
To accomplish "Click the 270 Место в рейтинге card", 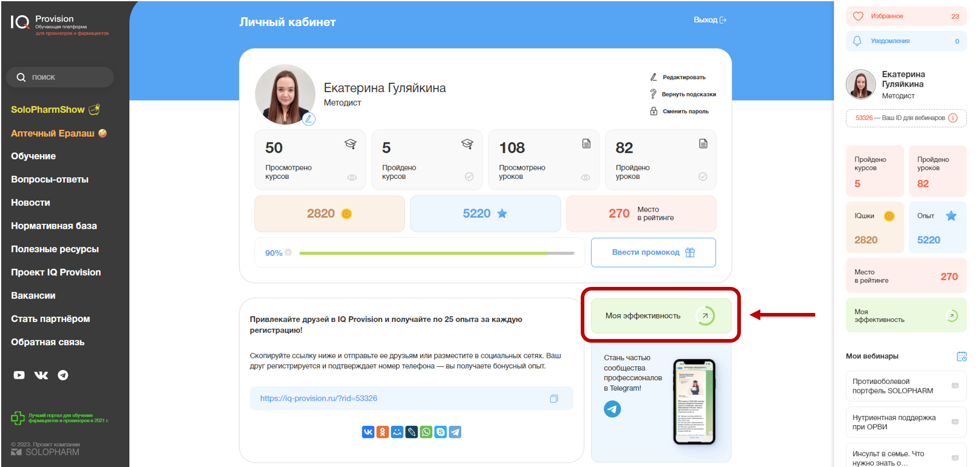I will 641,213.
